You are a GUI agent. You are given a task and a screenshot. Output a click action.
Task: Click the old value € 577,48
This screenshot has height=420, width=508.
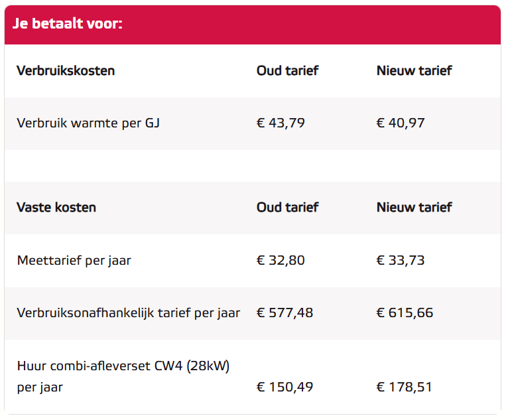click(x=285, y=313)
